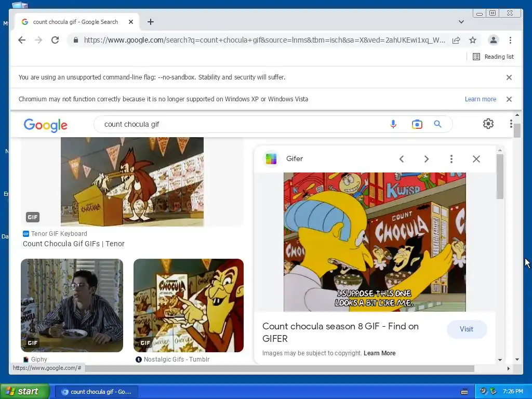
Task: Open the Chromium profile avatar menu
Action: [494, 40]
